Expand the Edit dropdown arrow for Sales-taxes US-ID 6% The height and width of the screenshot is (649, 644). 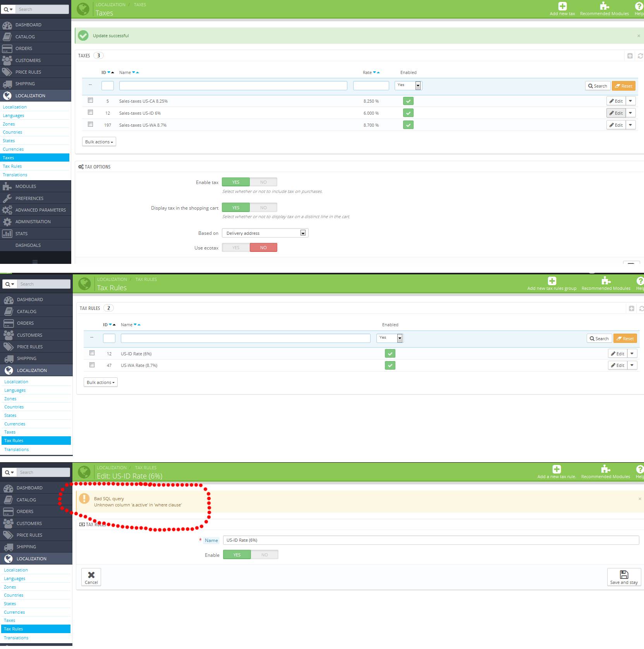pos(631,113)
